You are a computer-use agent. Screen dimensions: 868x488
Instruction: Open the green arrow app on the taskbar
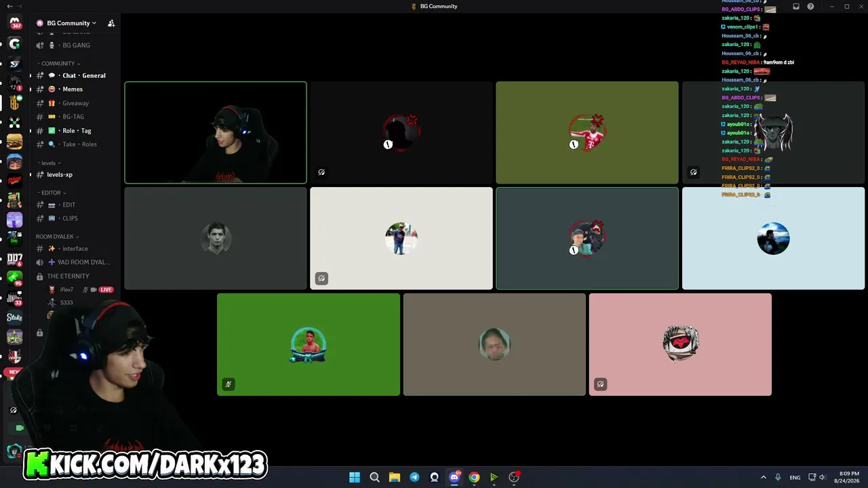click(x=494, y=477)
